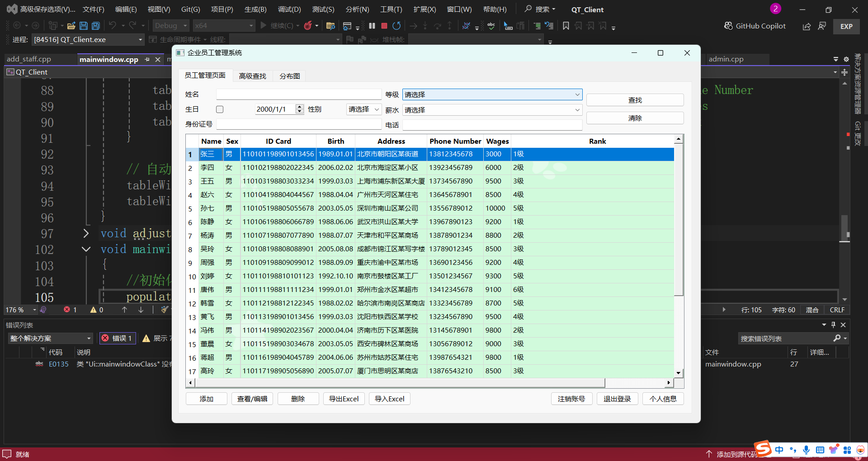Click the Save All icon in toolbar
Screen dimensions: 868x461
click(x=95, y=26)
